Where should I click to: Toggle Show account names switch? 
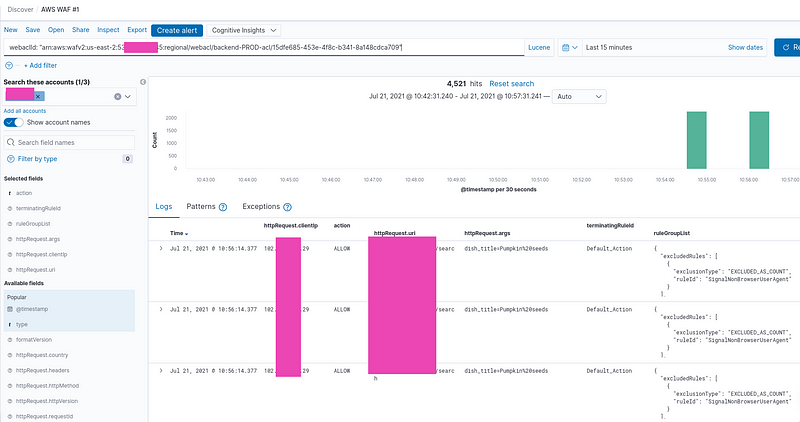point(13,122)
